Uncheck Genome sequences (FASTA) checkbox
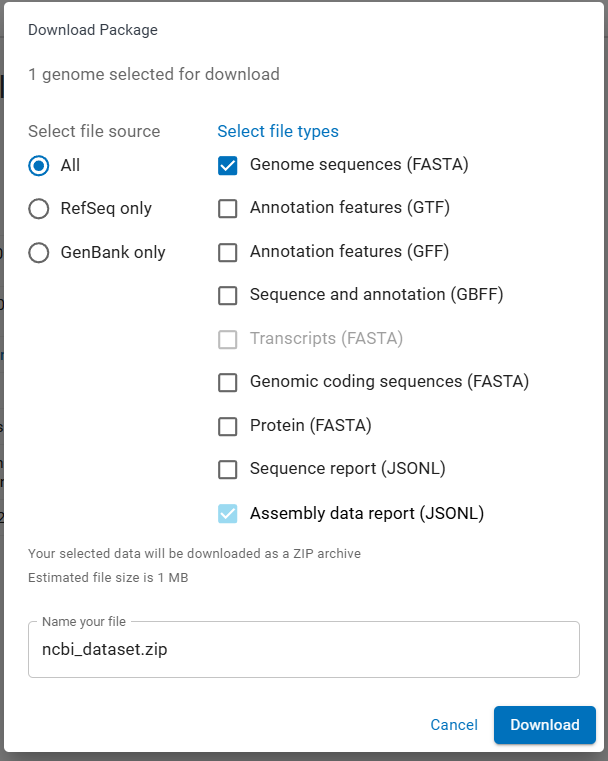This screenshot has height=761, width=608. [x=228, y=165]
